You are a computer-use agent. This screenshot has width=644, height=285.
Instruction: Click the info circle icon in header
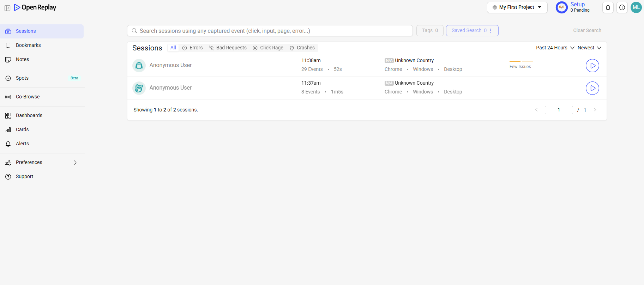point(622,7)
